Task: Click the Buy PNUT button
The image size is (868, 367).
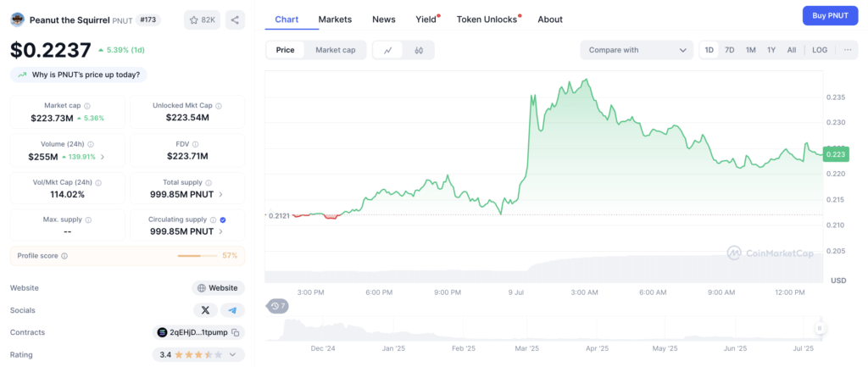Action: pyautogui.click(x=830, y=15)
